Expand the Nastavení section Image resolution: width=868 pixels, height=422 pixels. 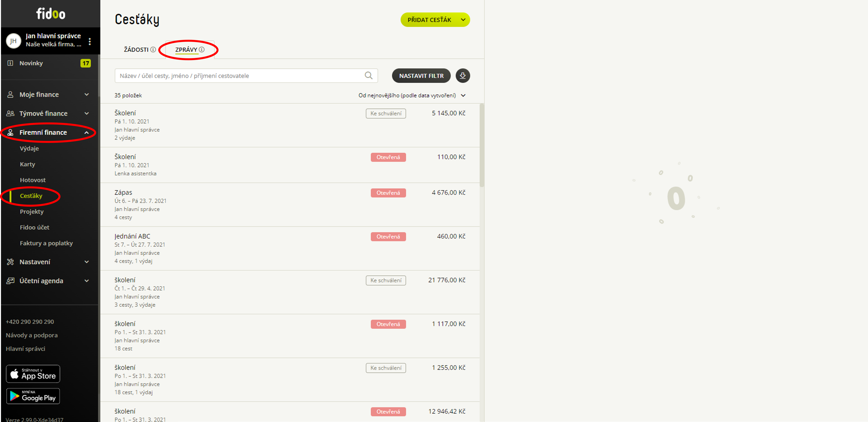[87, 262]
